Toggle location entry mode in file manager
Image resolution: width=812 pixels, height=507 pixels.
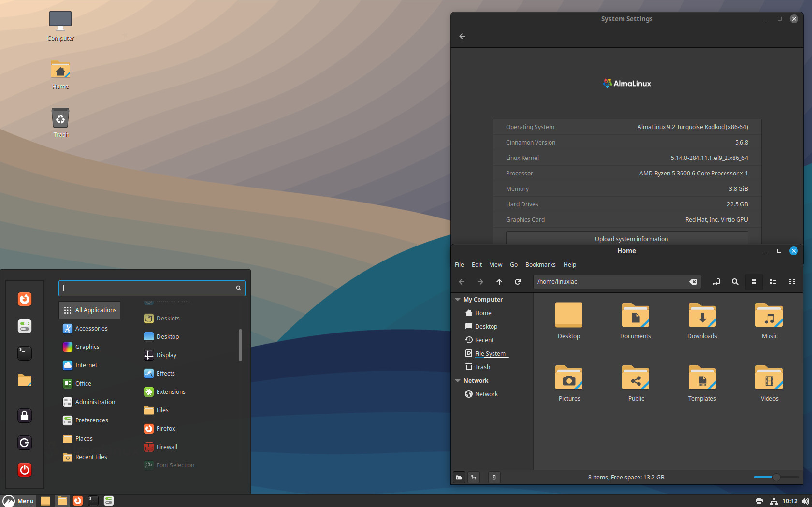(716, 282)
